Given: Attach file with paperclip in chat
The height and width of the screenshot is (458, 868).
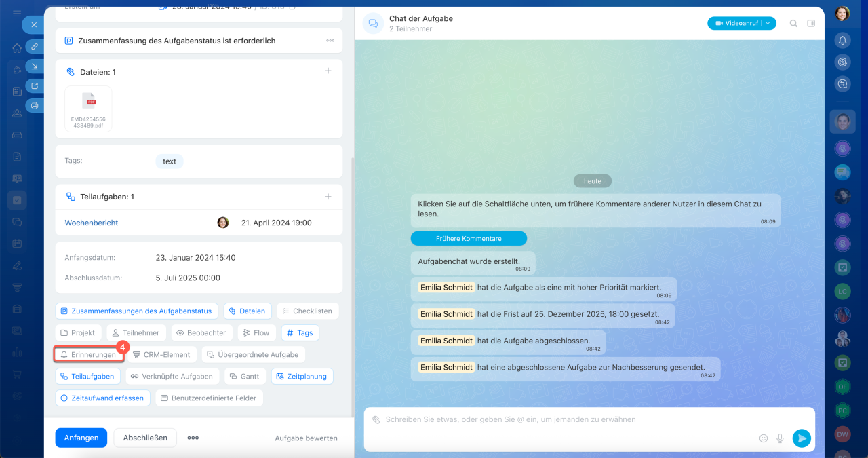Looking at the screenshot, I should pos(376,420).
